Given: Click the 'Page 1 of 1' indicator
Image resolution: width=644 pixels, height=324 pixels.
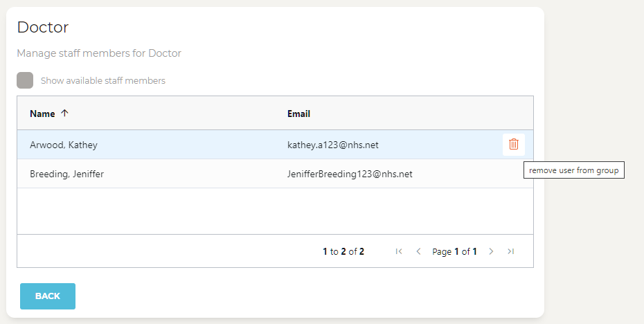Looking at the screenshot, I should (x=454, y=252).
